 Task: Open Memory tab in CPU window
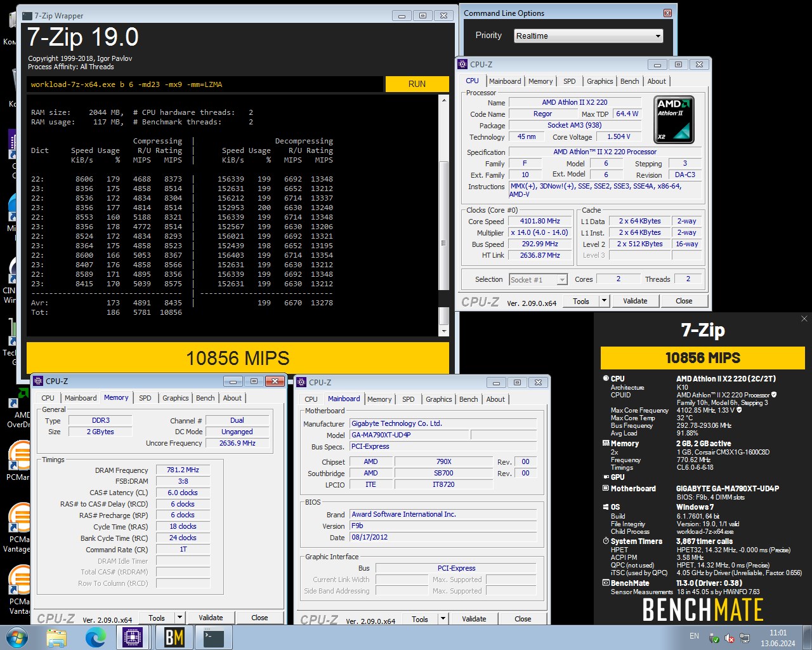[x=540, y=81]
